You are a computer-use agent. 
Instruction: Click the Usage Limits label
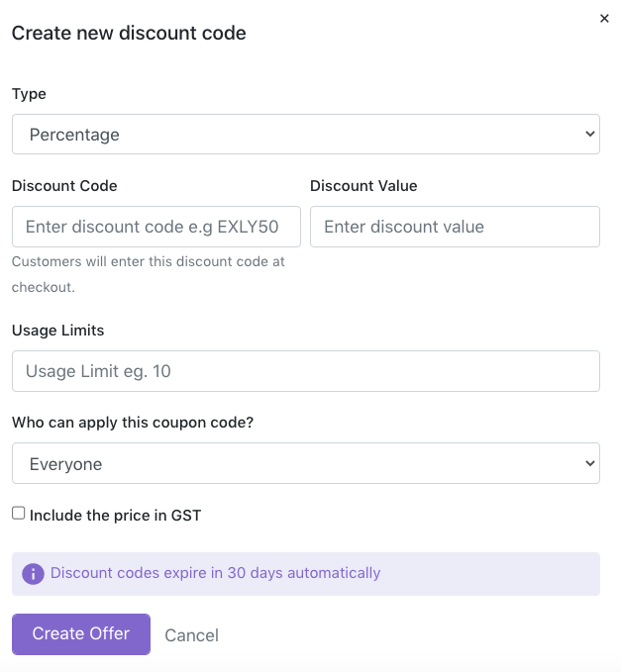pyautogui.click(x=57, y=331)
